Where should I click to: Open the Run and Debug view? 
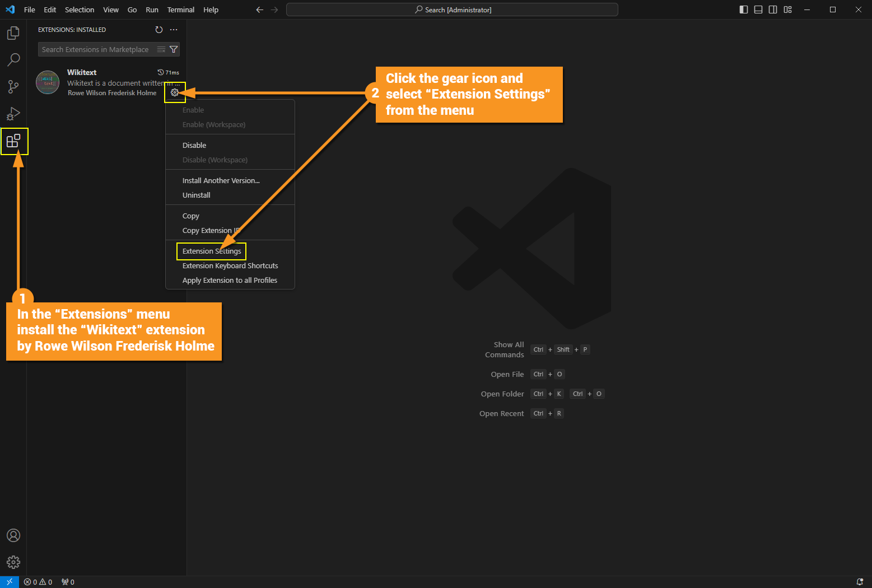13,114
